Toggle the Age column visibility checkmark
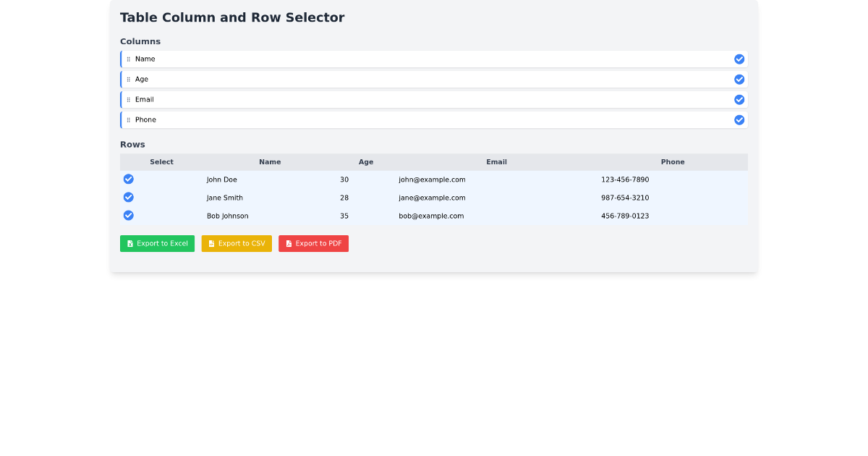 [x=739, y=79]
